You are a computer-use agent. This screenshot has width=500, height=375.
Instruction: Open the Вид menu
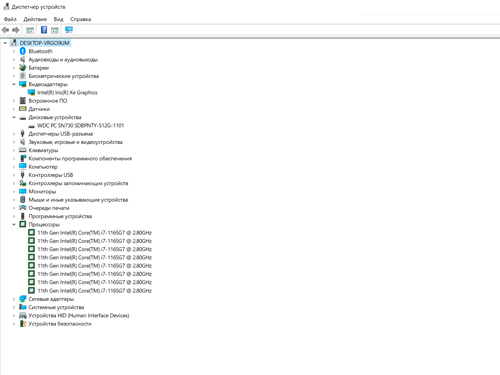pyautogui.click(x=58, y=19)
